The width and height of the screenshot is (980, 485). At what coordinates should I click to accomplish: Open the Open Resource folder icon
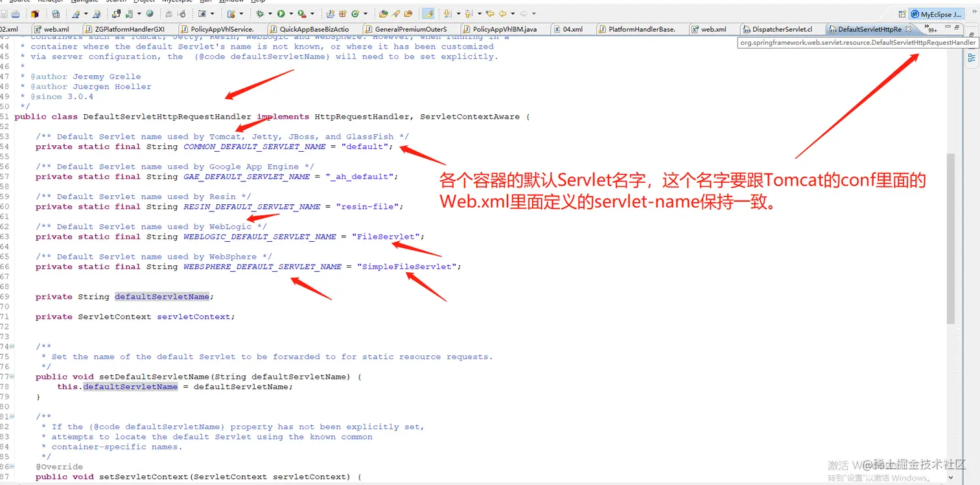pyautogui.click(x=406, y=13)
